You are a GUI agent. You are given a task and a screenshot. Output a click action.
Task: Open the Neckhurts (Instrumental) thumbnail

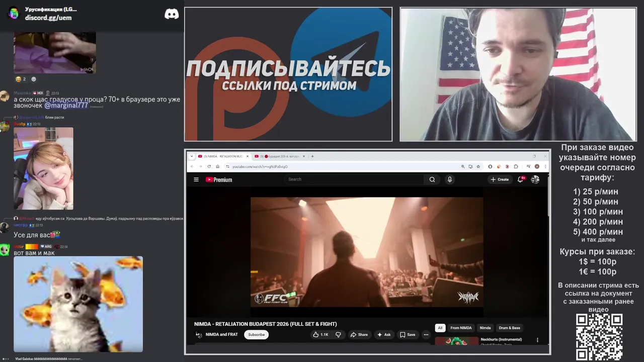click(457, 340)
